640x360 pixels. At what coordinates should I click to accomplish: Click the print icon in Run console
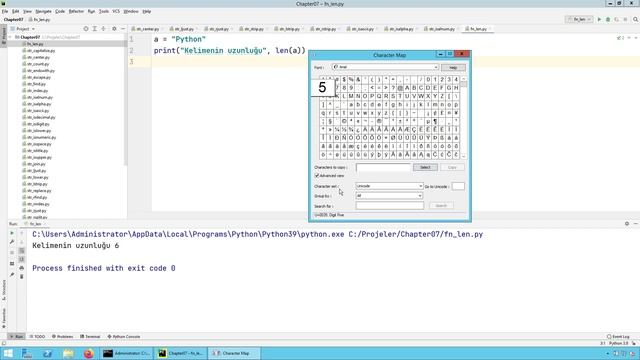(22, 268)
